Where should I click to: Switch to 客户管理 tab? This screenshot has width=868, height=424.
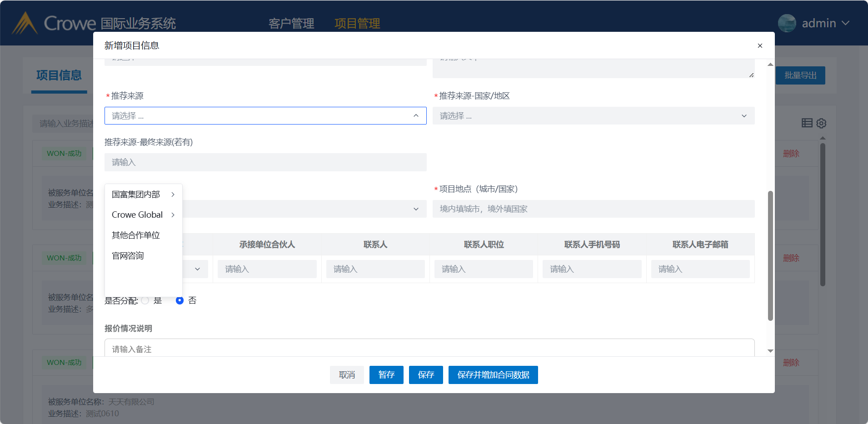(291, 23)
